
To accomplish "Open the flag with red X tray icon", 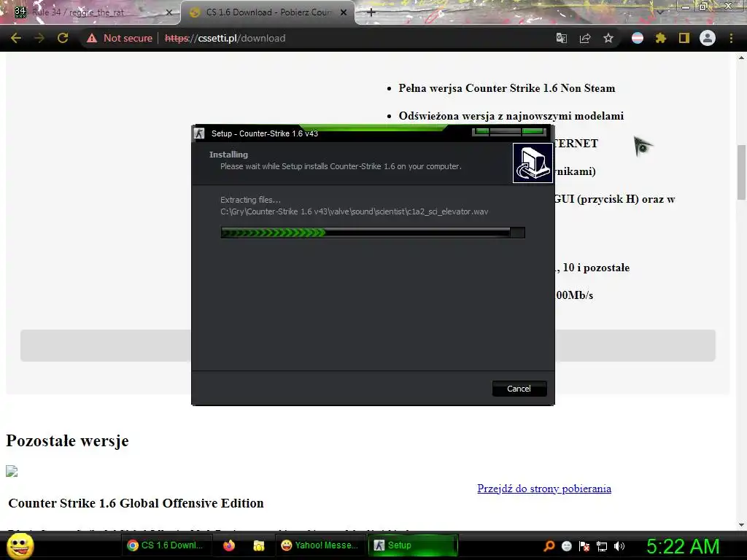I will pyautogui.click(x=584, y=545).
